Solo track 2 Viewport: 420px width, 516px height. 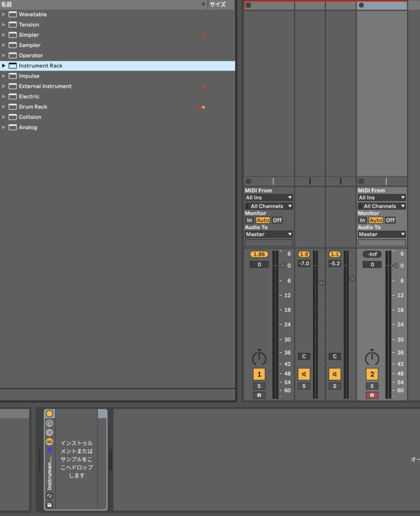372,386
